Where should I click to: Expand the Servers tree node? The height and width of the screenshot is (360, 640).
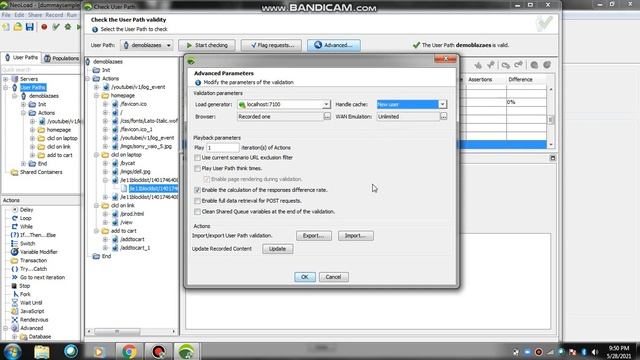click(x=6, y=79)
